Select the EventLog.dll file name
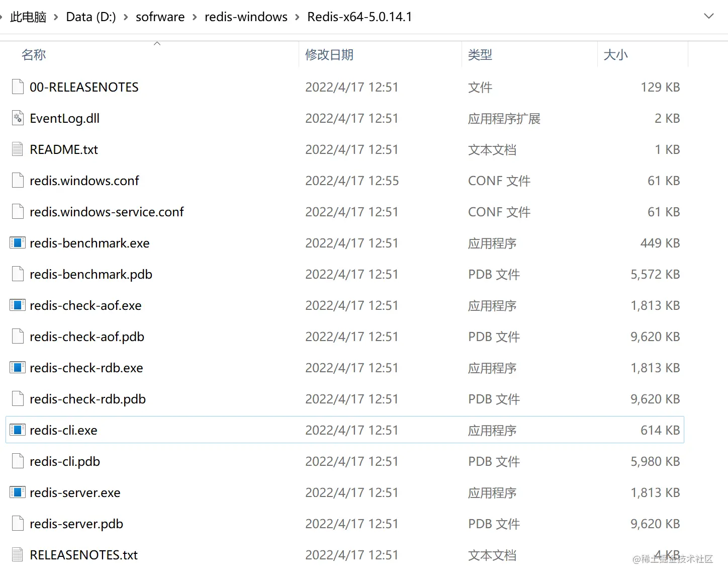 tap(65, 118)
